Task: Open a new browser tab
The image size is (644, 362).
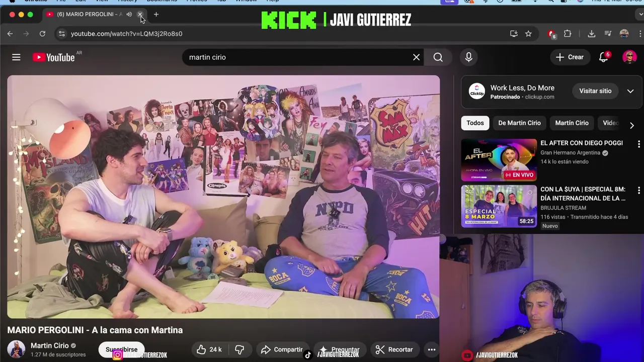Action: coord(156,14)
